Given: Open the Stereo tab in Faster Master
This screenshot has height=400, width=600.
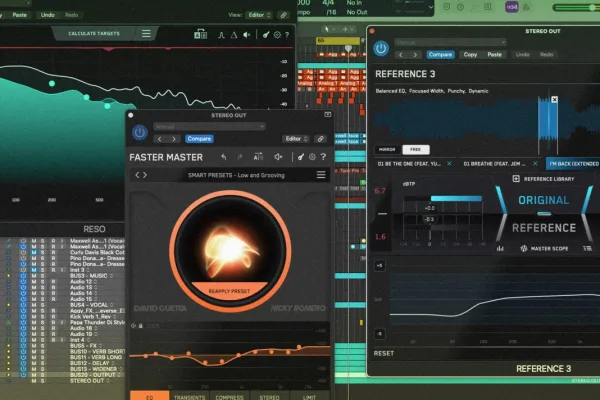Looking at the screenshot, I should tap(269, 396).
